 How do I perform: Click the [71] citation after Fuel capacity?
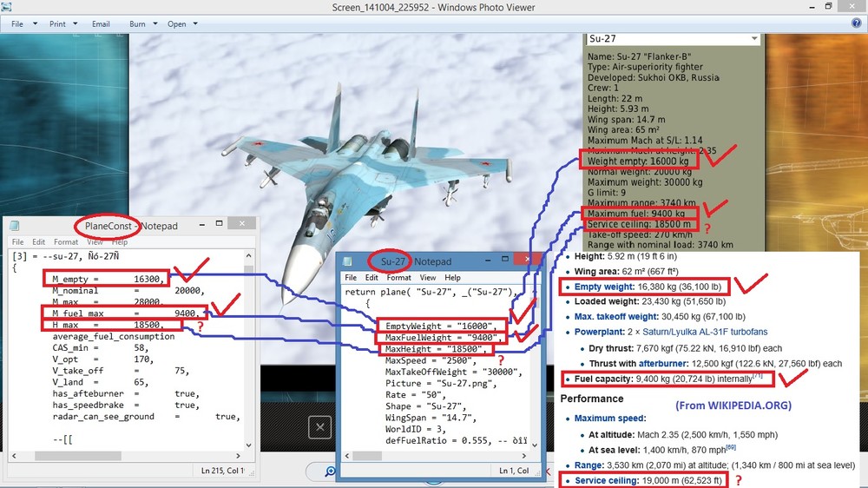757,376
